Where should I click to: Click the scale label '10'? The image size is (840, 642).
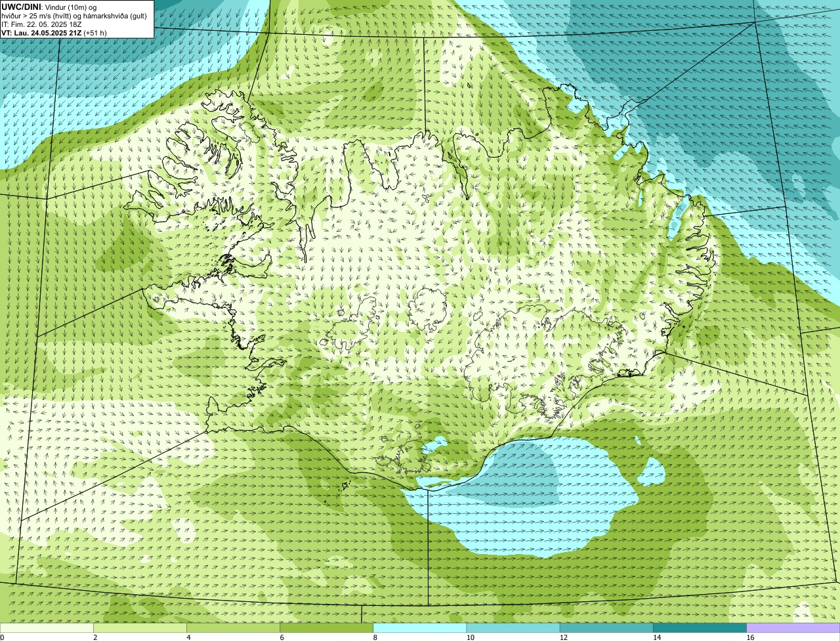471,637
